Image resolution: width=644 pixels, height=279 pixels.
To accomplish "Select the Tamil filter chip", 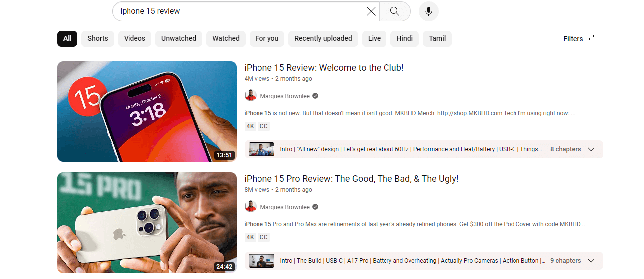I will pyautogui.click(x=437, y=38).
